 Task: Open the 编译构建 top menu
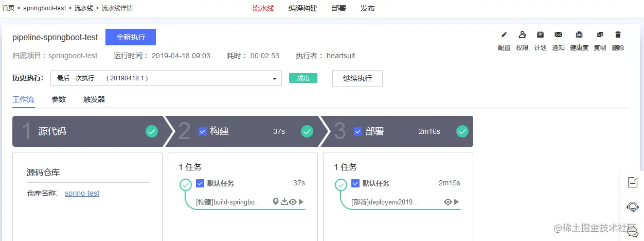click(303, 8)
